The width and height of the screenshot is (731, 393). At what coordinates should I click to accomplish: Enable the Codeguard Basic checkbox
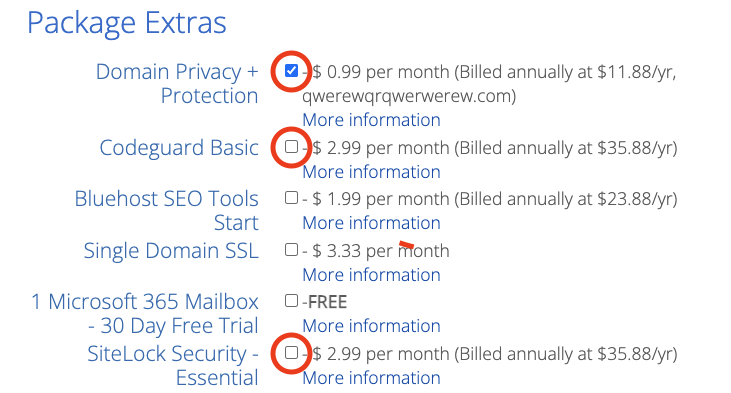pyautogui.click(x=291, y=147)
